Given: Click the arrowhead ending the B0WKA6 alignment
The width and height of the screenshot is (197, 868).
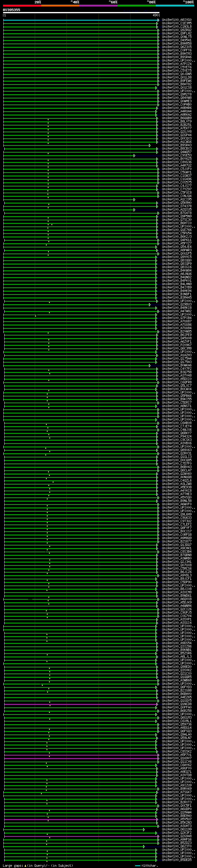Looking at the screenshot, I should point(150,365).
